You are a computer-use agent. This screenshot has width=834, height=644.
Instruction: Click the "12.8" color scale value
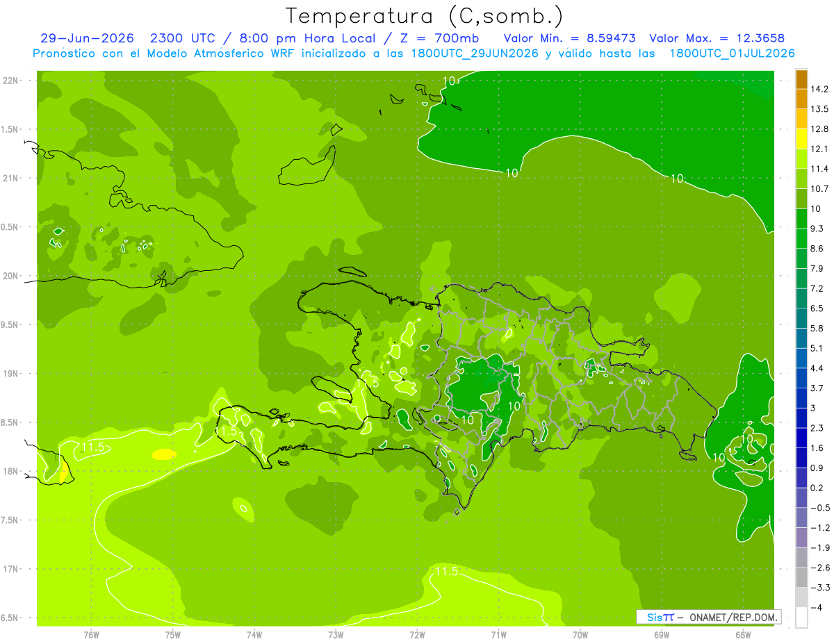click(819, 129)
